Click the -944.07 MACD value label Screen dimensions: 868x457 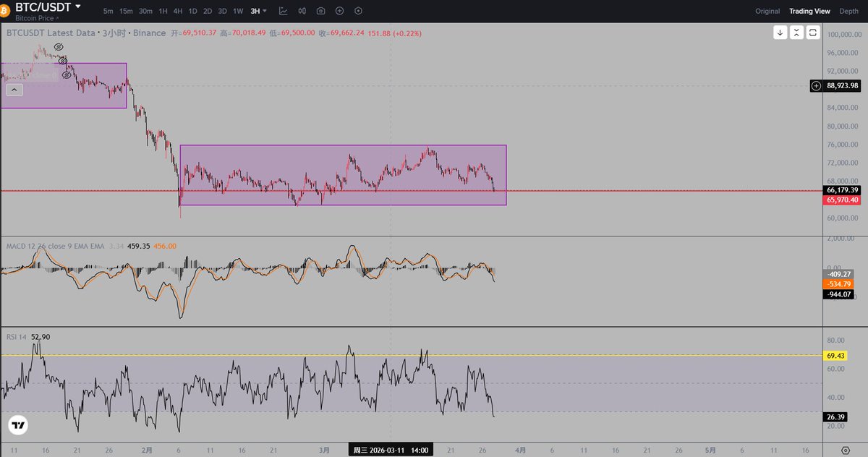[839, 294]
